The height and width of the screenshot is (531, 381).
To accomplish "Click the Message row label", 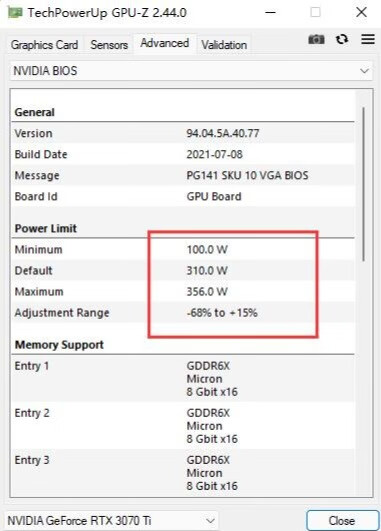I will (x=37, y=175).
